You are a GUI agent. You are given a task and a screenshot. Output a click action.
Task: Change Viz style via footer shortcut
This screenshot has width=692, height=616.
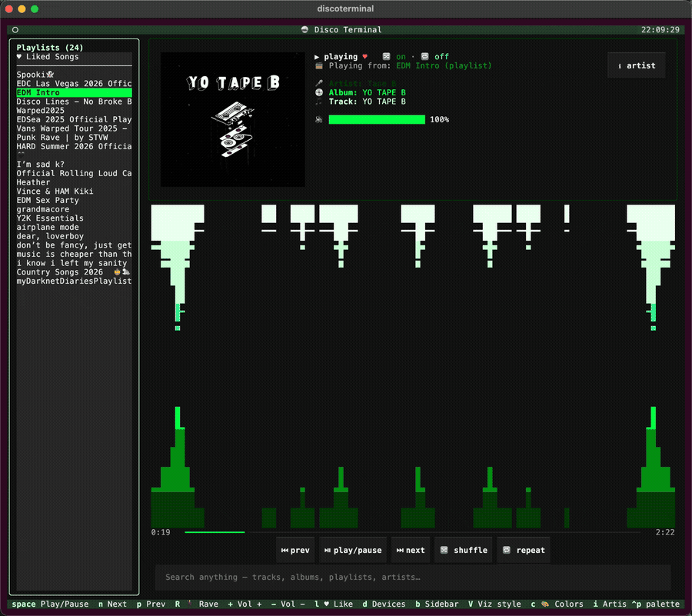coord(494,604)
